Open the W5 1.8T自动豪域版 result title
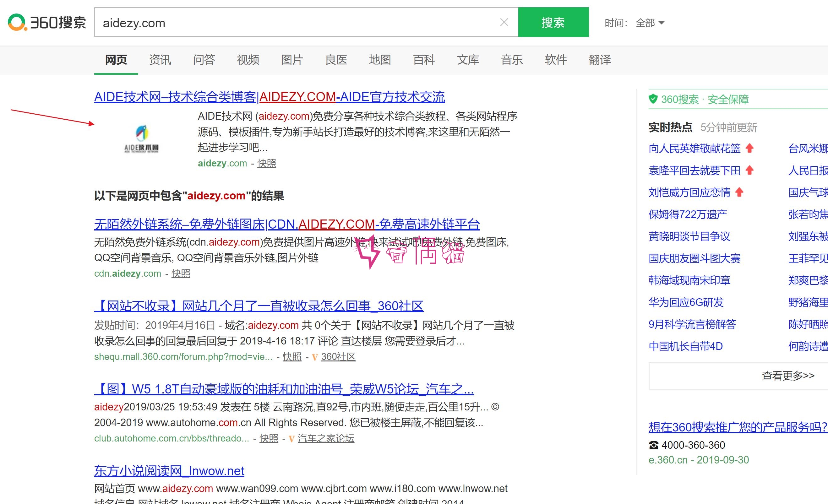Viewport: 828px width, 504px height. [x=284, y=389]
